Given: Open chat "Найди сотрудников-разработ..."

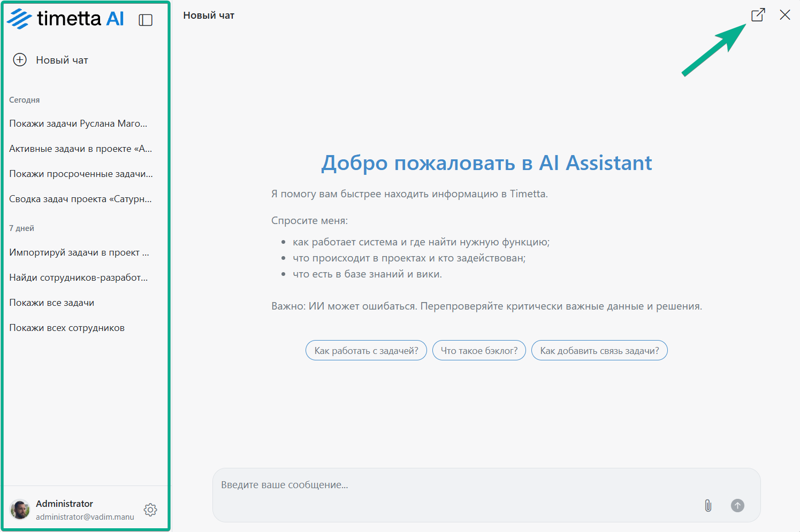Looking at the screenshot, I should click(x=79, y=277).
